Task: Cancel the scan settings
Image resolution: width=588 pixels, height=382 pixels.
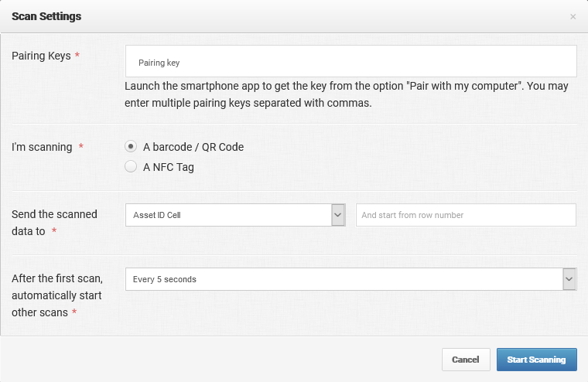Action: (x=466, y=360)
